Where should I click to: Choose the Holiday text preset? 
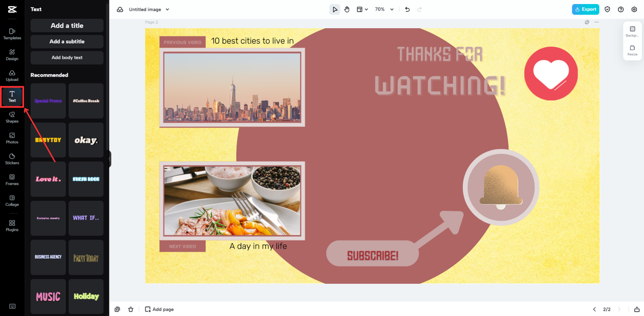click(x=86, y=296)
